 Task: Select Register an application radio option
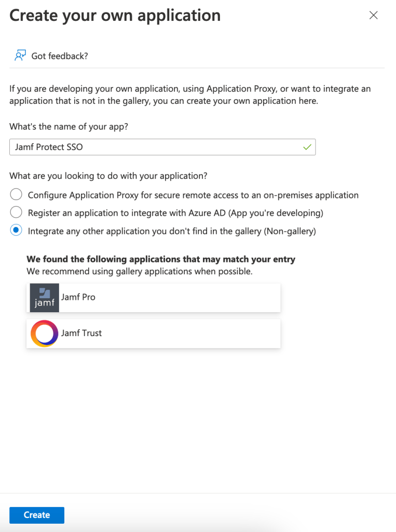click(16, 212)
